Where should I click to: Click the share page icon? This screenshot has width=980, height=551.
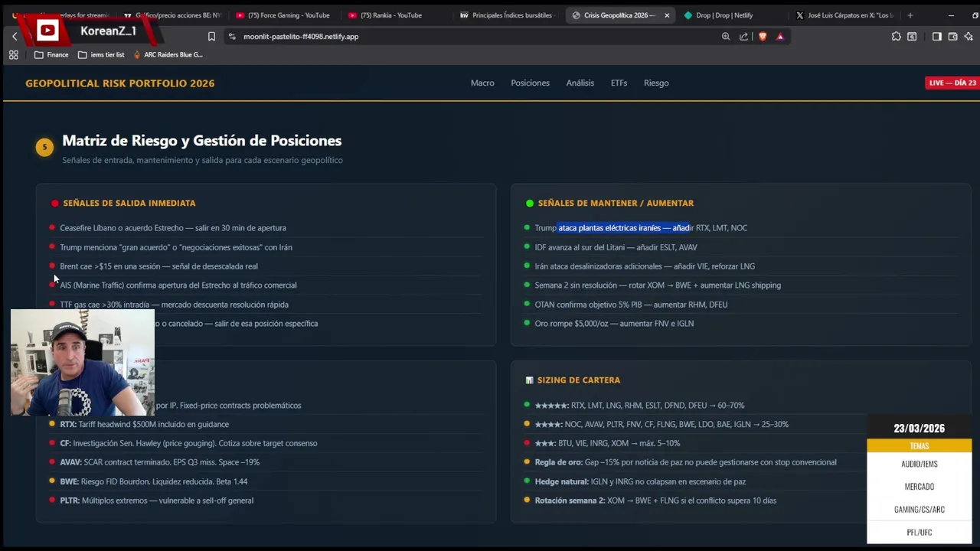743,36
